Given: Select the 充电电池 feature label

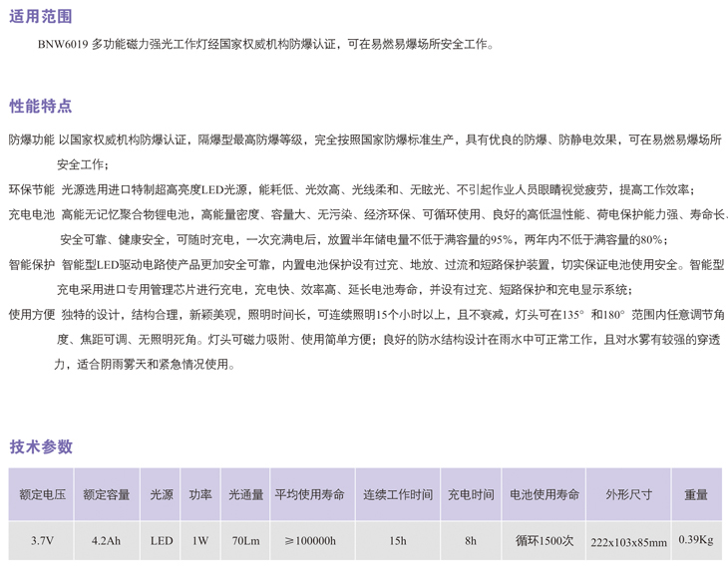Looking at the screenshot, I should 32,214.
